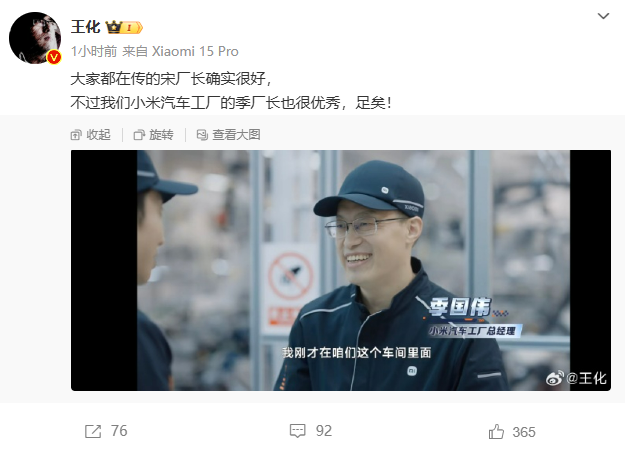Viewport: 625px width, 452px height.
Task: Open the 王化 username link
Action: pyautogui.click(x=85, y=27)
